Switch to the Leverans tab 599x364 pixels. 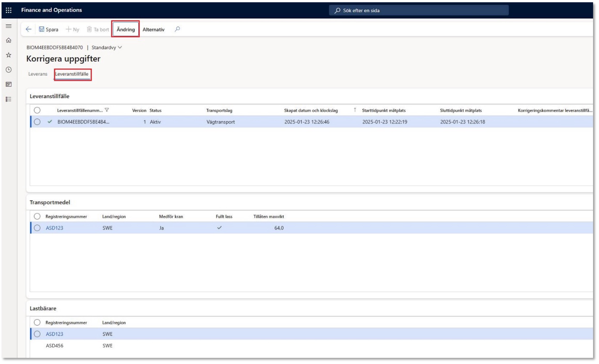(38, 74)
